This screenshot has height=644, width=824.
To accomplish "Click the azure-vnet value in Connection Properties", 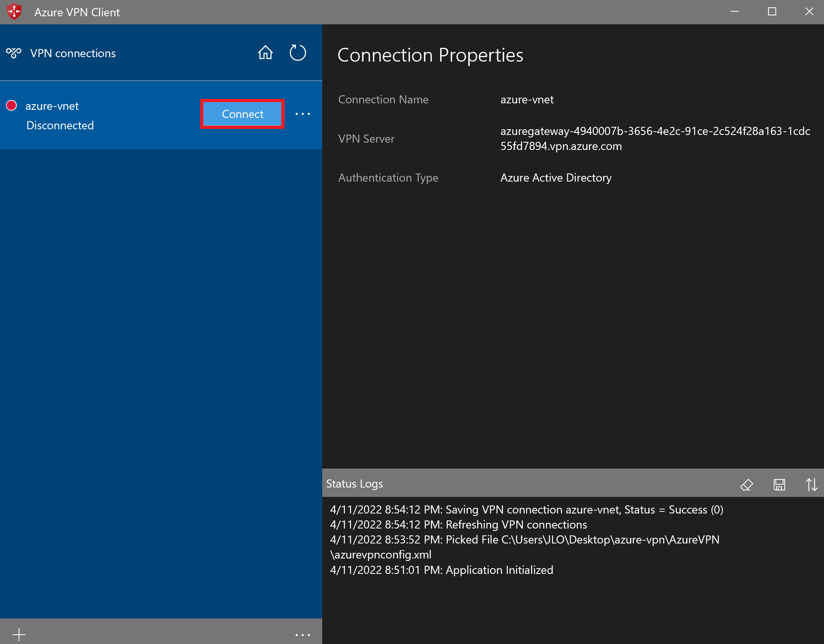I will tap(527, 99).
